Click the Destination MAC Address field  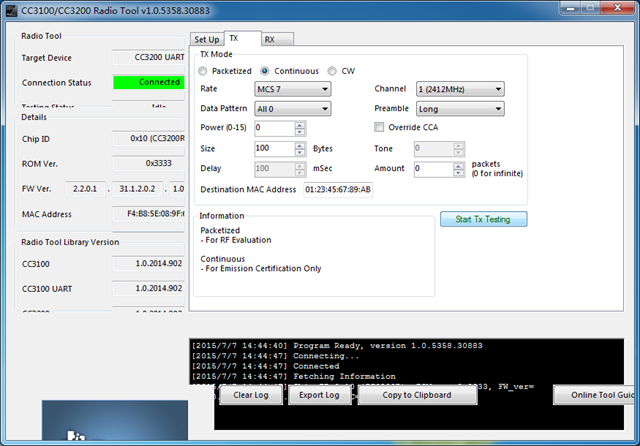point(338,190)
